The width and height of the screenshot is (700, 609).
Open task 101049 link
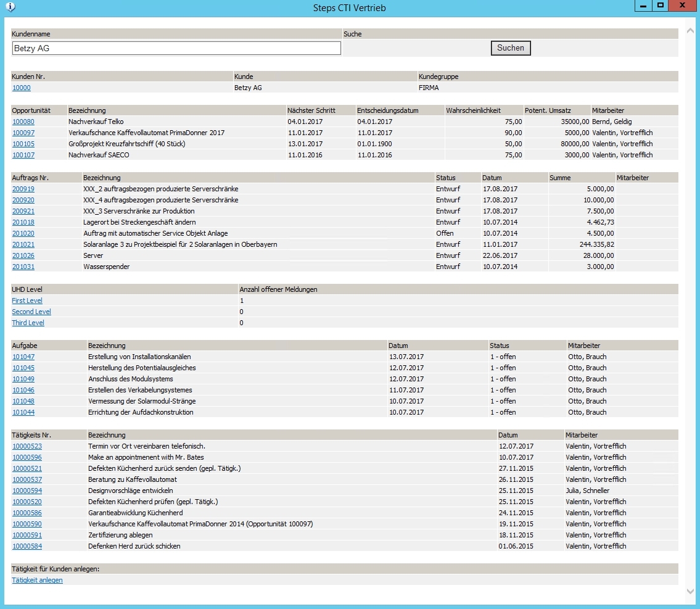click(x=23, y=379)
